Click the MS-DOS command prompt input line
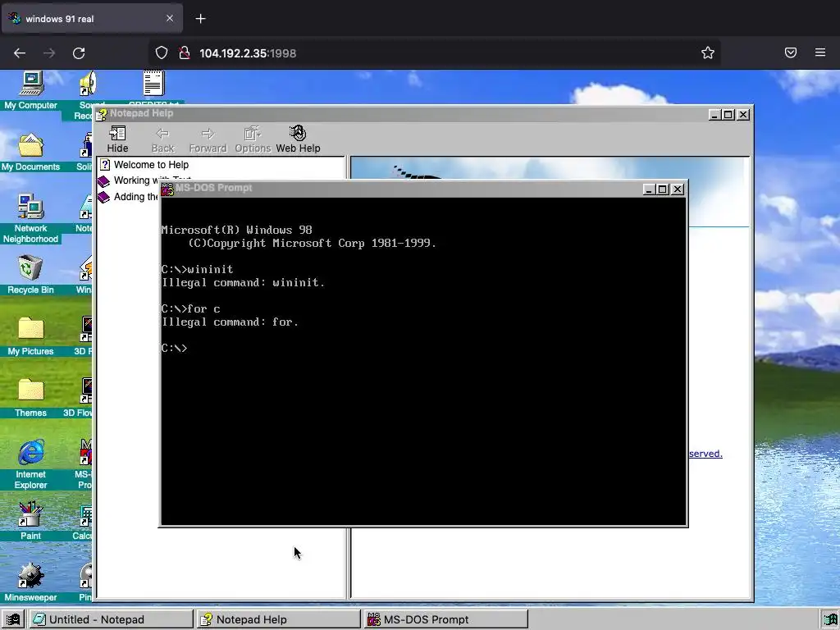The width and height of the screenshot is (840, 630). tap(423, 348)
